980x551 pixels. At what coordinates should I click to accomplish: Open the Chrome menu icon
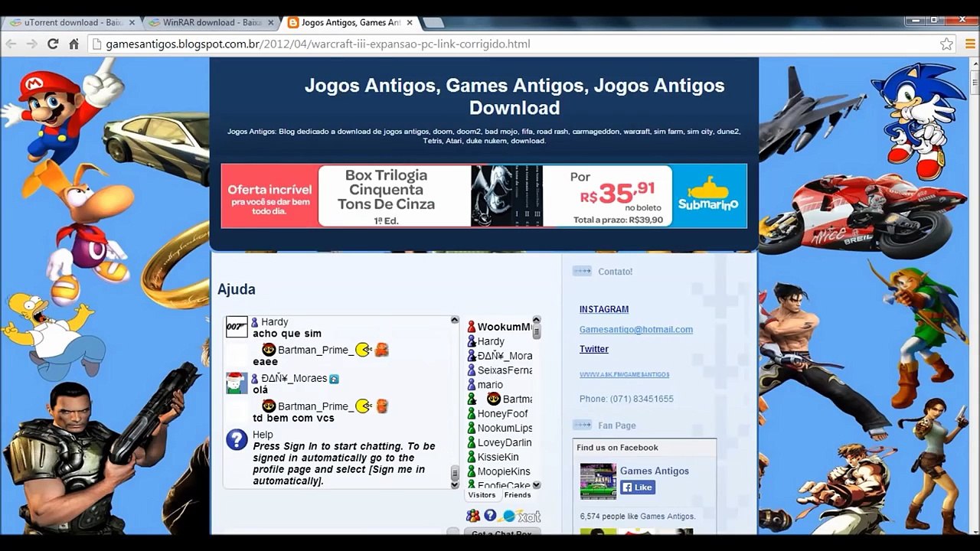click(x=970, y=44)
